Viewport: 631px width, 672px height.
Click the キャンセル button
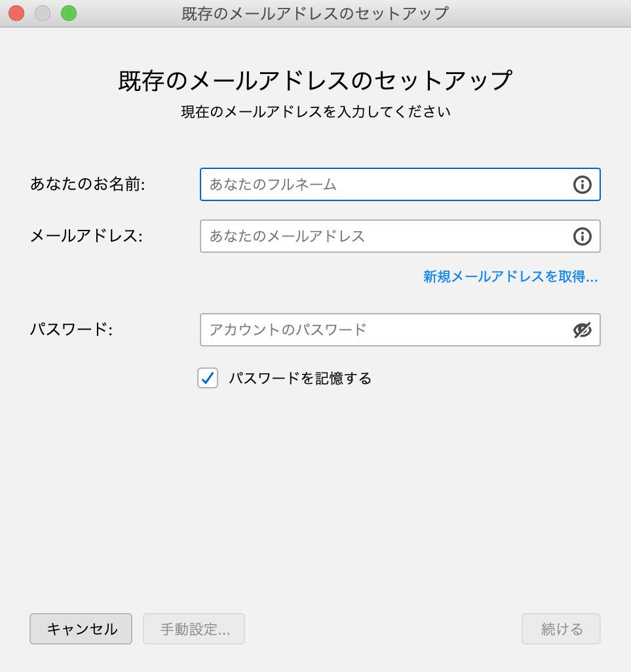pyautogui.click(x=81, y=628)
